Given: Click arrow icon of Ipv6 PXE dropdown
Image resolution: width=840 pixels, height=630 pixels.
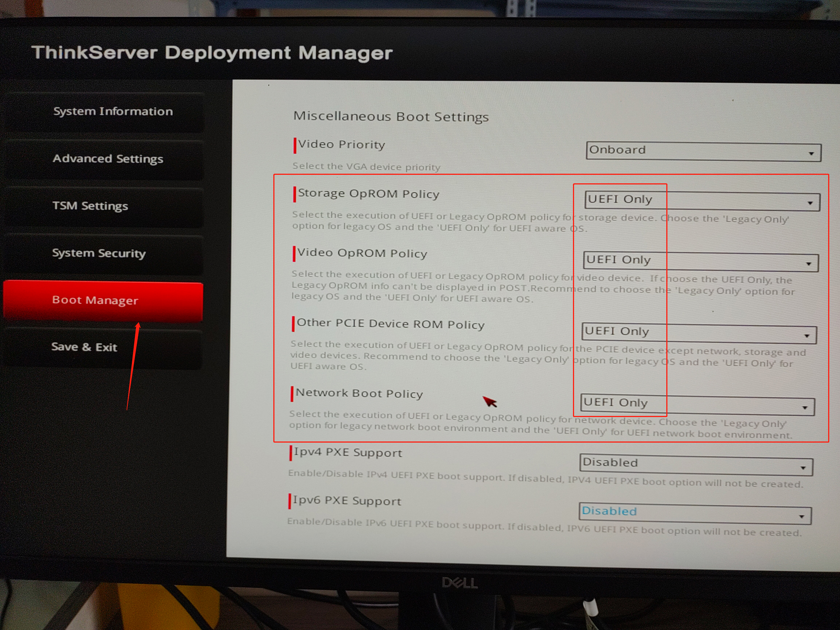Looking at the screenshot, I should click(x=801, y=516).
